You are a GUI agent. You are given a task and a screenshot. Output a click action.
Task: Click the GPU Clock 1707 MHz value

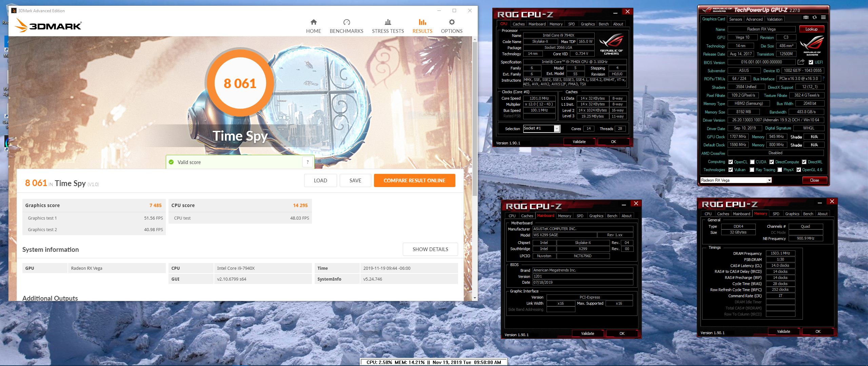coord(738,137)
